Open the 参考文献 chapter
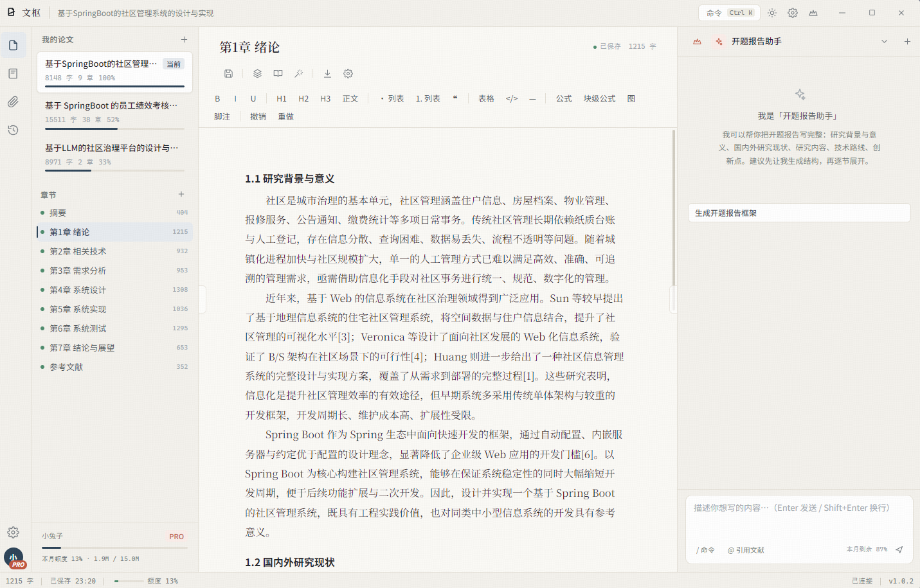The height and width of the screenshot is (588, 920). click(x=114, y=367)
